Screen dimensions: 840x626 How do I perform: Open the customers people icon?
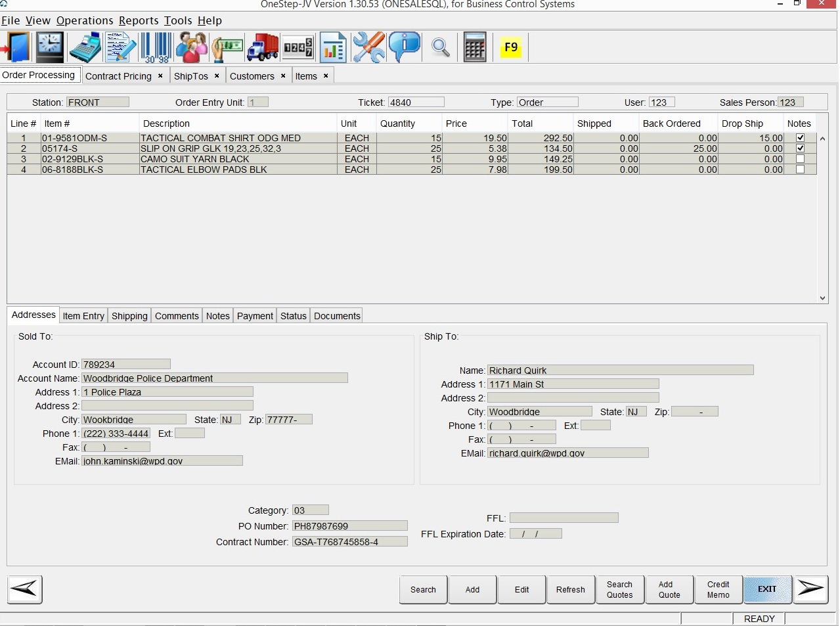[x=191, y=47]
